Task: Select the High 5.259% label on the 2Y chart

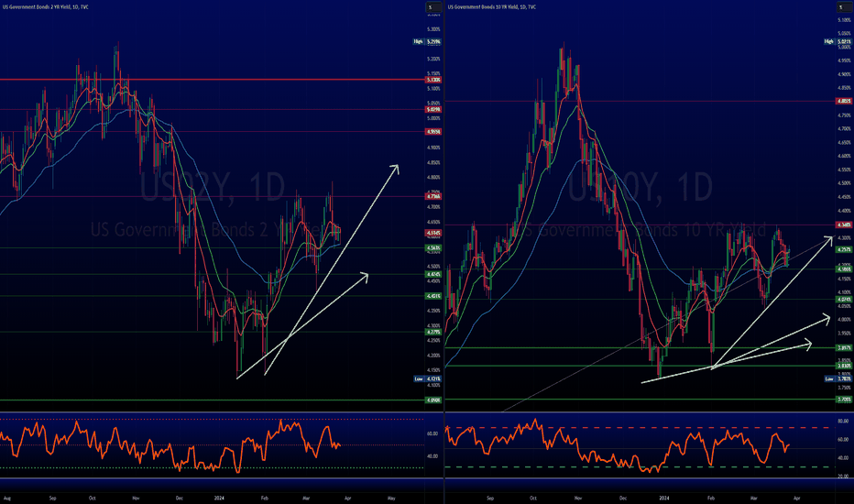Action: tap(428, 41)
